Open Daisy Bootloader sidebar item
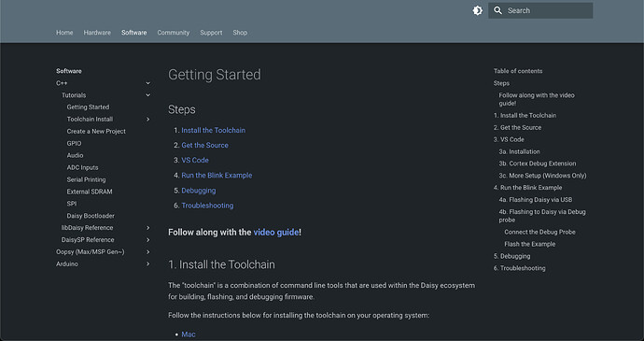The height and width of the screenshot is (341, 644). click(x=91, y=216)
